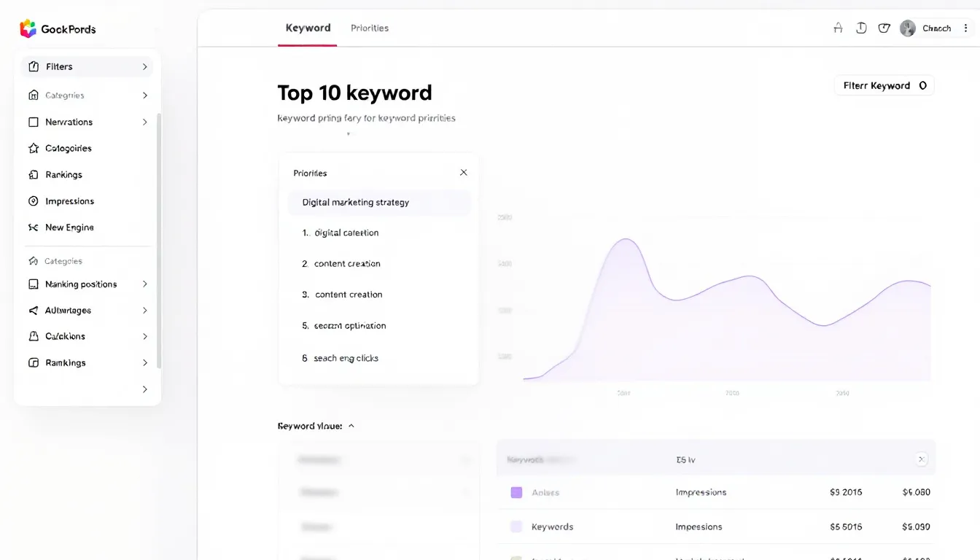The height and width of the screenshot is (560, 980).
Task: Click the Calckions alarm icon in sidebar
Action: pyautogui.click(x=34, y=336)
